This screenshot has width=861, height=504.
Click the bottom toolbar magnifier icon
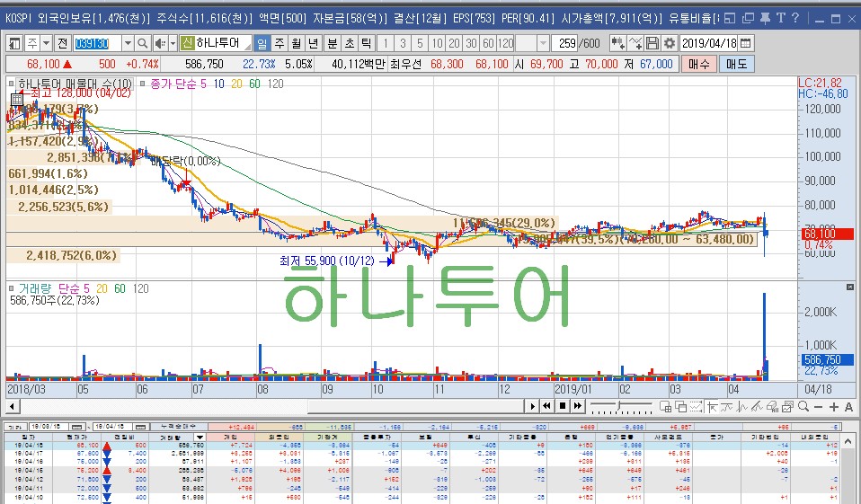(803, 406)
